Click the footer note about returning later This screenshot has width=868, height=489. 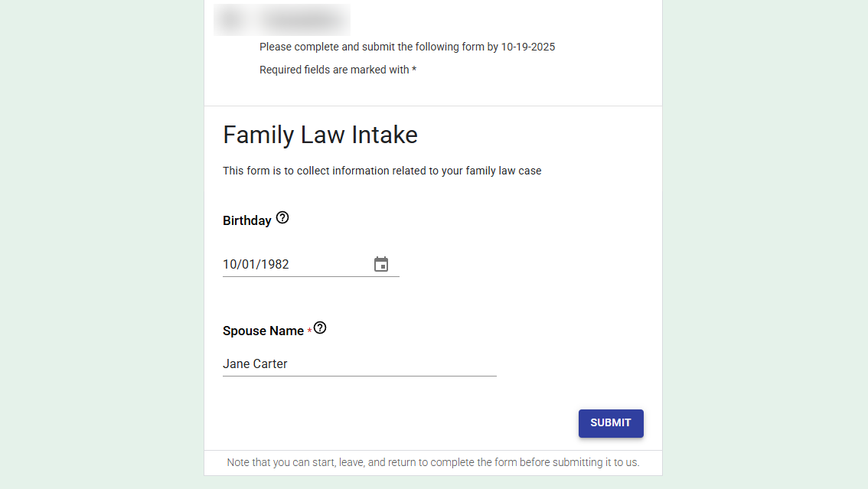tap(432, 462)
